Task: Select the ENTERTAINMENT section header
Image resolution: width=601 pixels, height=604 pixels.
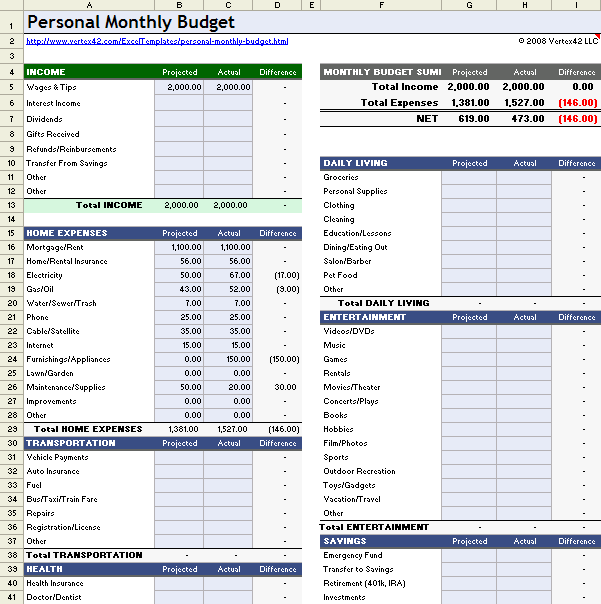Action: [x=380, y=317]
